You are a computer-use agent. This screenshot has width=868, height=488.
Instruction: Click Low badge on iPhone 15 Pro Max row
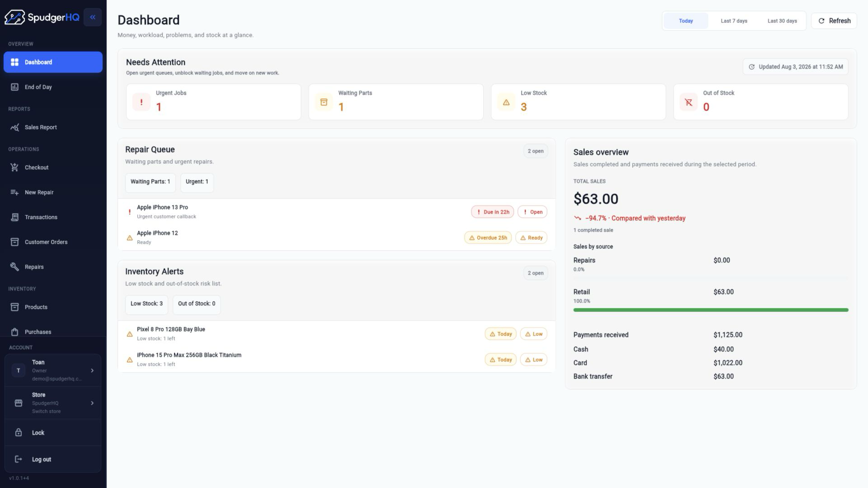click(533, 360)
